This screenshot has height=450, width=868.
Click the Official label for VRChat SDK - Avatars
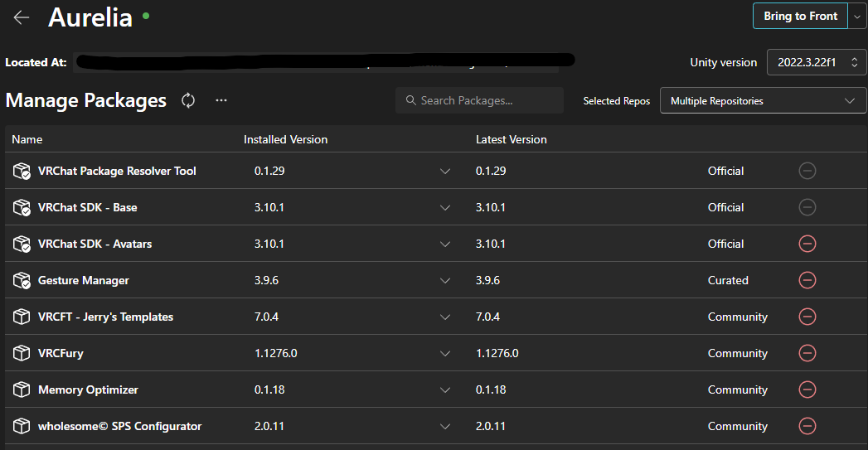pyautogui.click(x=725, y=244)
